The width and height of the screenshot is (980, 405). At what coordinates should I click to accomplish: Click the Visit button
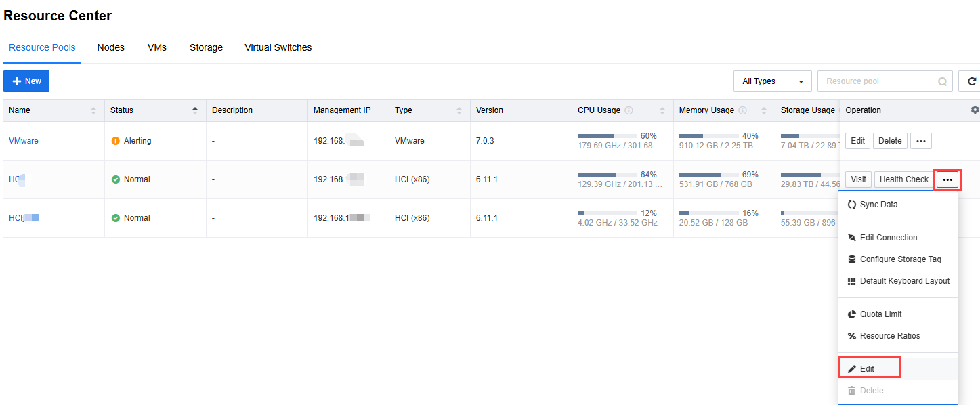pyautogui.click(x=858, y=179)
